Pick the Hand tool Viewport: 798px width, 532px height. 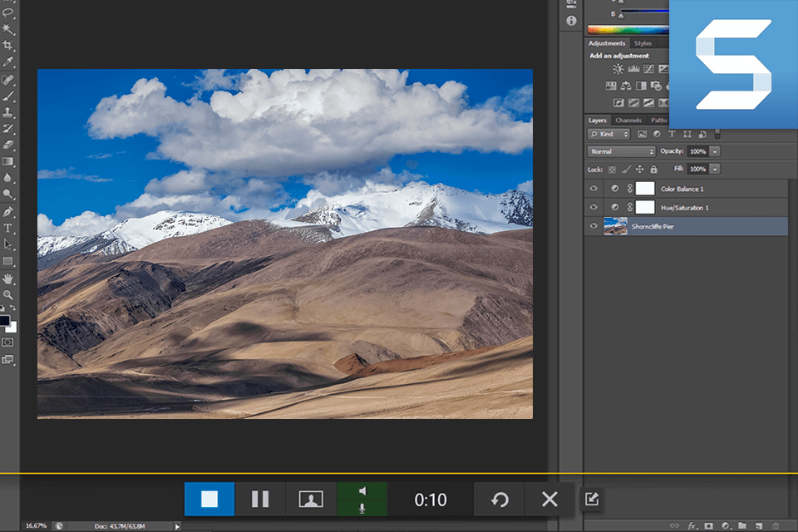tap(8, 280)
